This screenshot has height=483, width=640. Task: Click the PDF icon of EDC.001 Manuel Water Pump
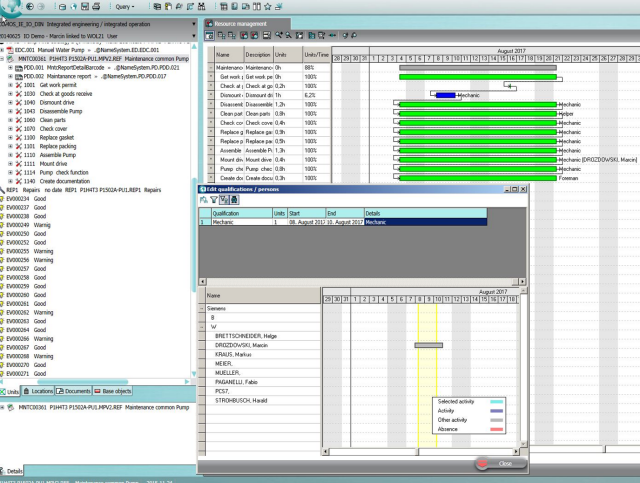[x=10, y=50]
